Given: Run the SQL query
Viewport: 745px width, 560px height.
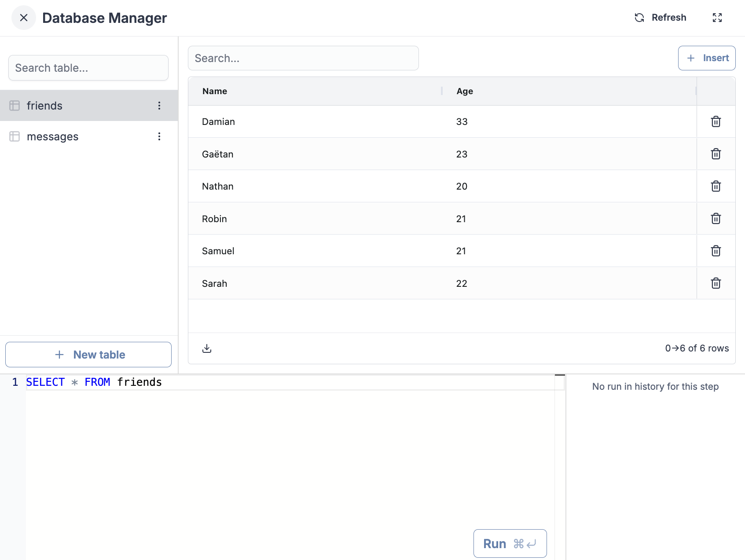Looking at the screenshot, I should [510, 544].
